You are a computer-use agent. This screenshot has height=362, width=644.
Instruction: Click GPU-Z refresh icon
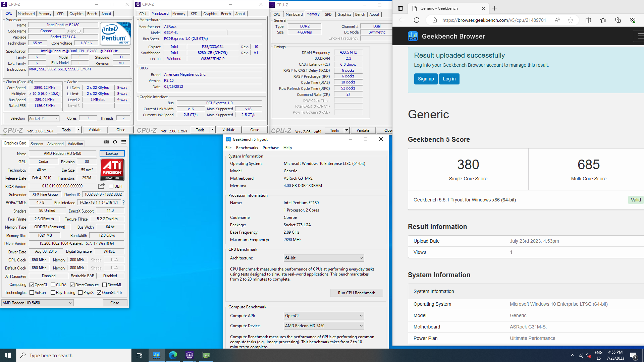pos(115,142)
